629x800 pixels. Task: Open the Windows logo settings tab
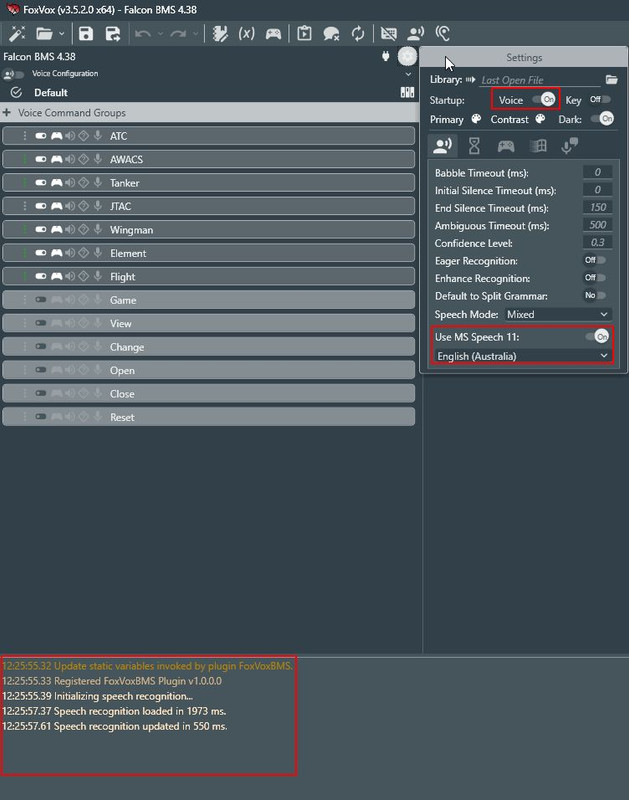tap(538, 146)
